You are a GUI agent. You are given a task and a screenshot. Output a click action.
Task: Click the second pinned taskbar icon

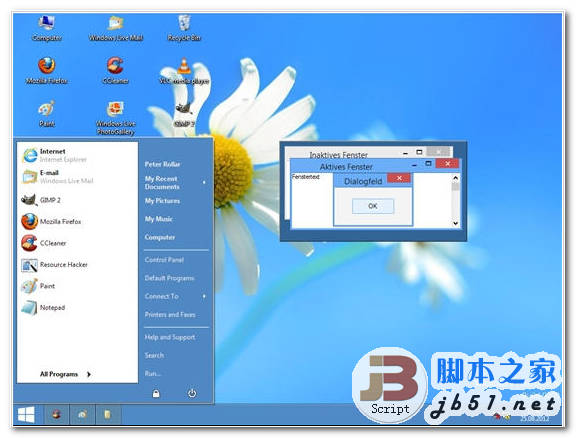[x=82, y=415]
